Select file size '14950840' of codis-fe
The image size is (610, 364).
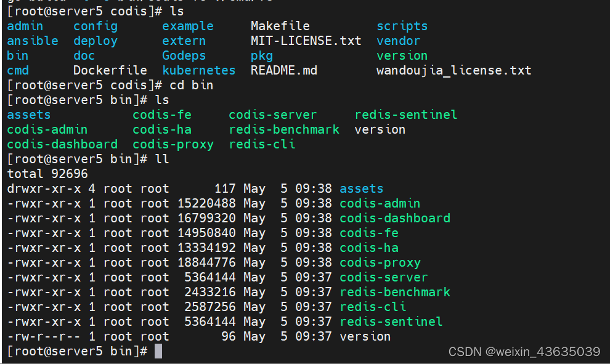coord(206,233)
